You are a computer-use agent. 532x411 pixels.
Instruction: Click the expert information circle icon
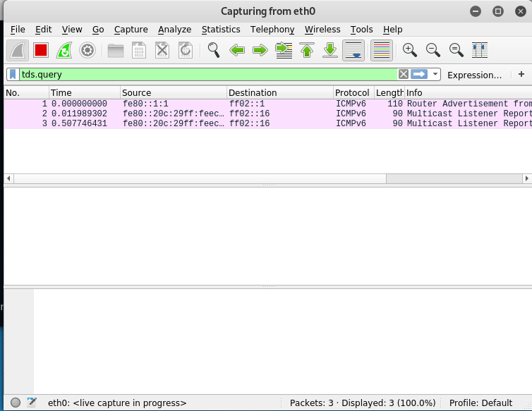click(16, 403)
